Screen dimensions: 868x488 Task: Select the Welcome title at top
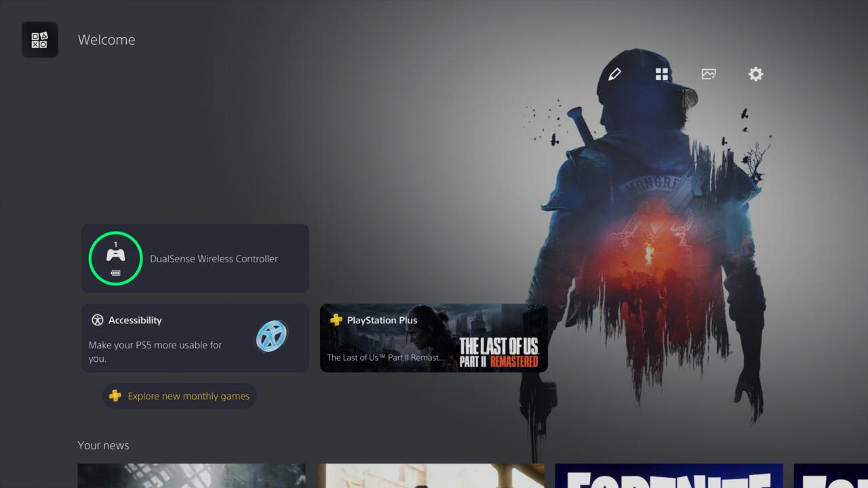click(106, 40)
